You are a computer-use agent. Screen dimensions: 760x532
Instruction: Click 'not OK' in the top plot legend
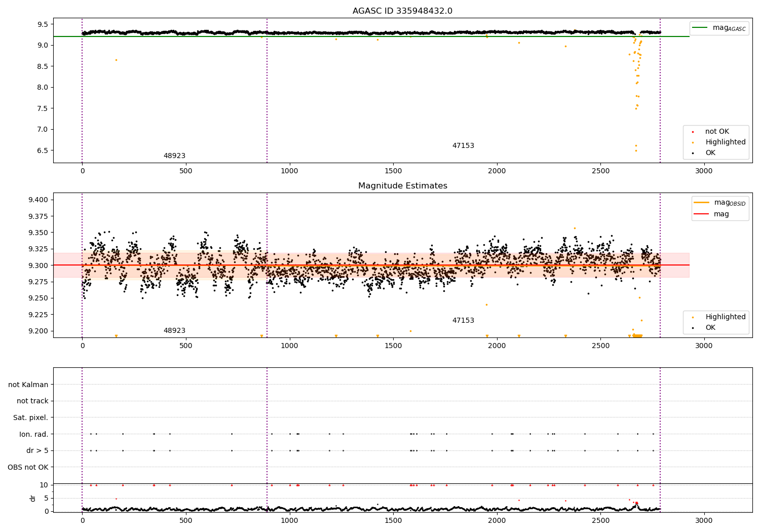coord(717,132)
